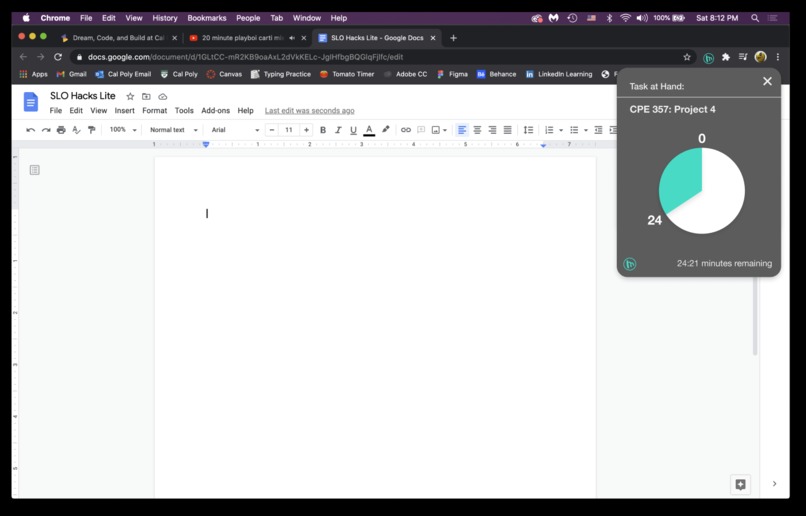Screen dimensions: 806x516
Task: Open the 100% zoom dropdown
Action: click(123, 130)
